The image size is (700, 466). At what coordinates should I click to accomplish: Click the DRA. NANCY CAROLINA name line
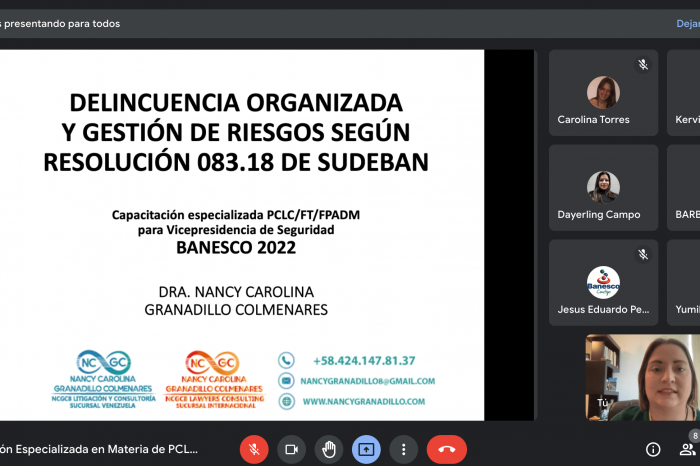click(236, 292)
